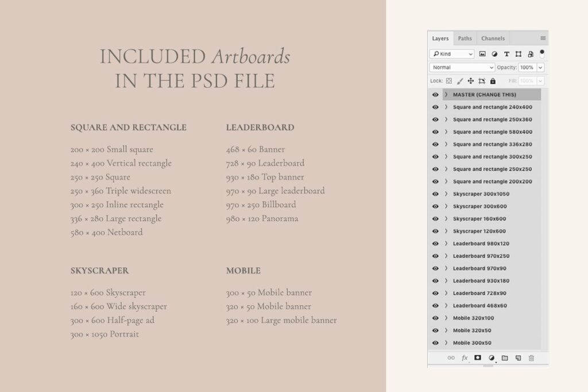Open the blend mode Normal dropdown
Image resolution: width=588 pixels, height=392 pixels.
tap(462, 67)
